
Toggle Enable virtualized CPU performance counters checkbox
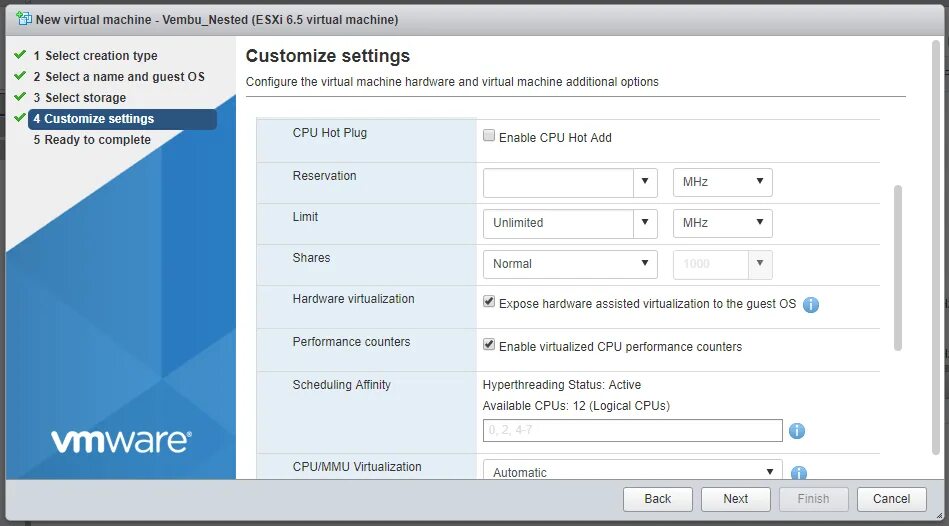[x=489, y=344]
